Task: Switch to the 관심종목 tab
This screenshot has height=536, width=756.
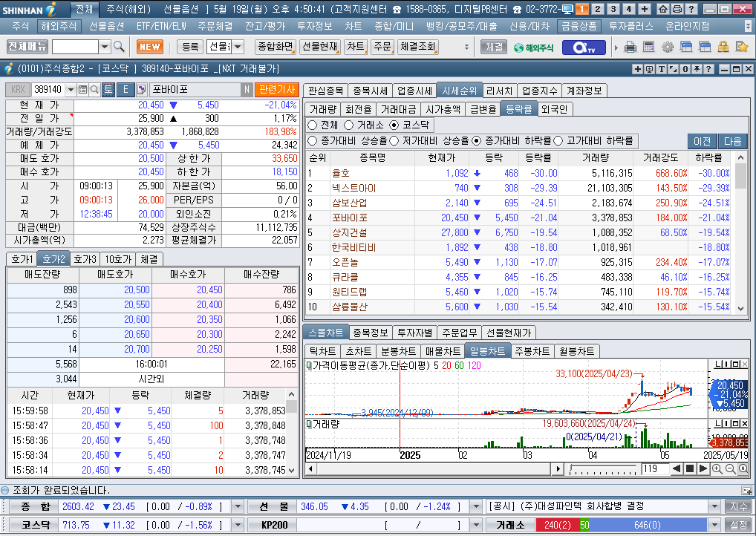Action: (x=325, y=91)
